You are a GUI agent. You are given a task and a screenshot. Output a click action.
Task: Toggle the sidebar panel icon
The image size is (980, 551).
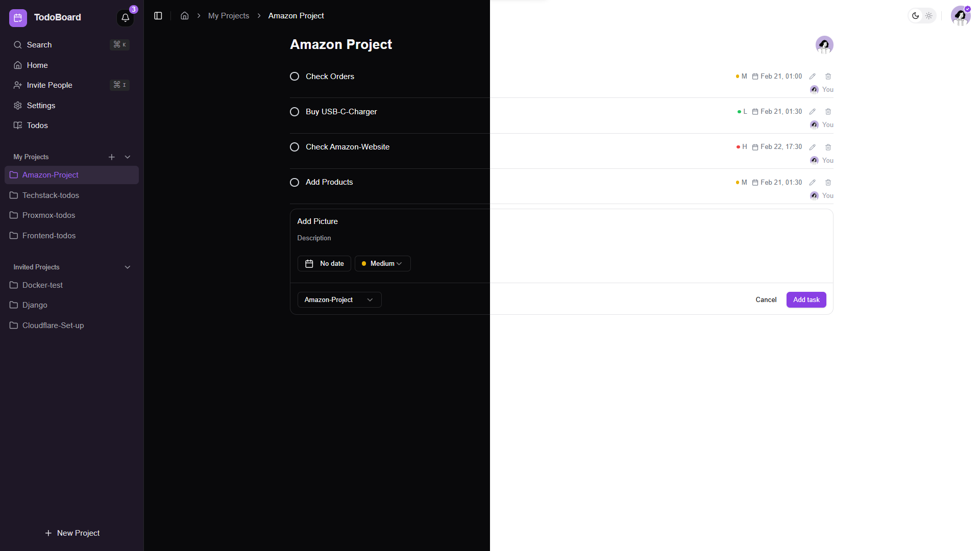click(x=158, y=16)
